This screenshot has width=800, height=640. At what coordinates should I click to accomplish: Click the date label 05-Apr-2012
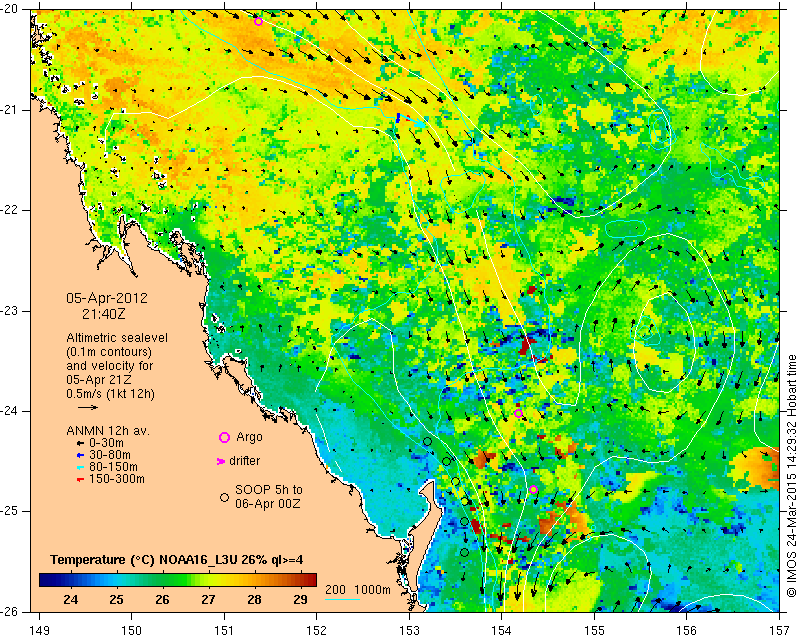click(107, 298)
